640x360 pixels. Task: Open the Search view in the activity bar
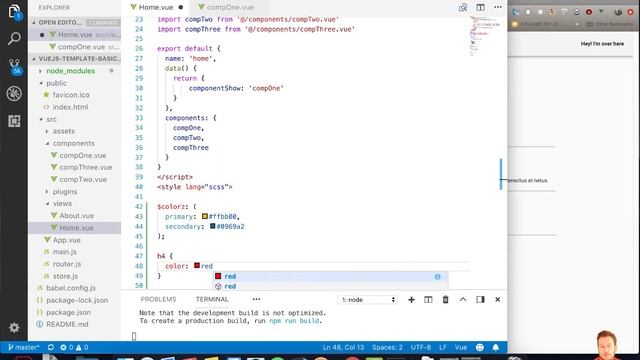point(14,39)
